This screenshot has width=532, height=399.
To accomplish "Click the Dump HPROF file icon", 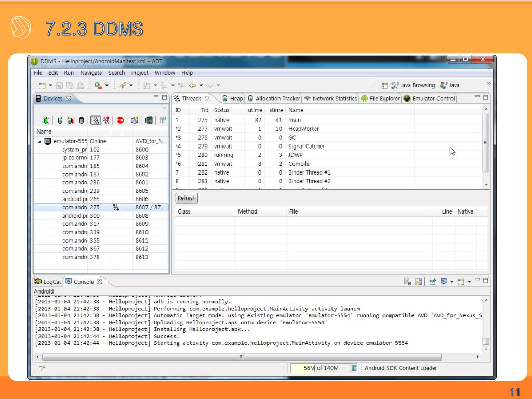I will pos(71,120).
